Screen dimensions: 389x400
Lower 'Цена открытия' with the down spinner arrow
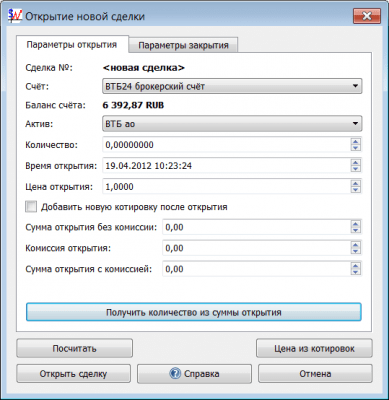pos(356,190)
